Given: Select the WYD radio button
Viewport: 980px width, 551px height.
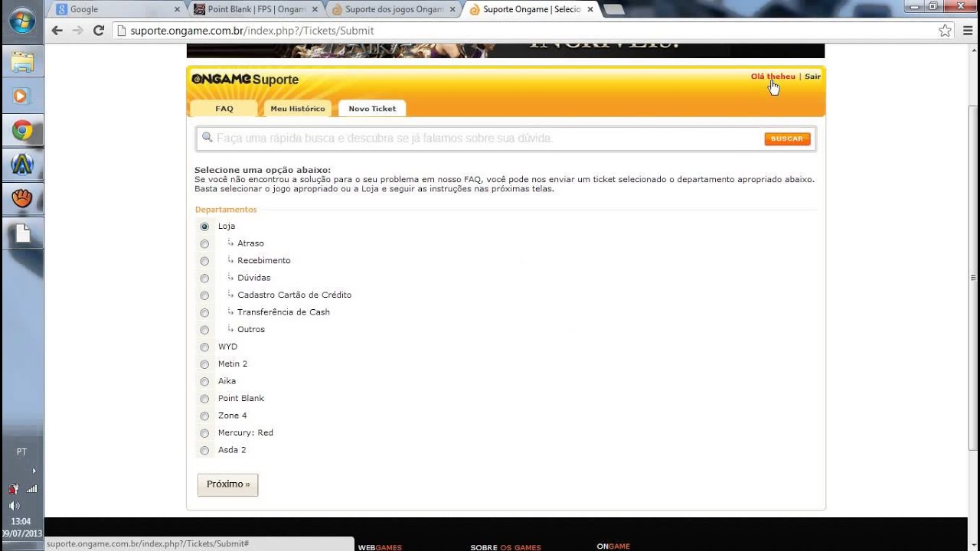Looking at the screenshot, I should (204, 347).
